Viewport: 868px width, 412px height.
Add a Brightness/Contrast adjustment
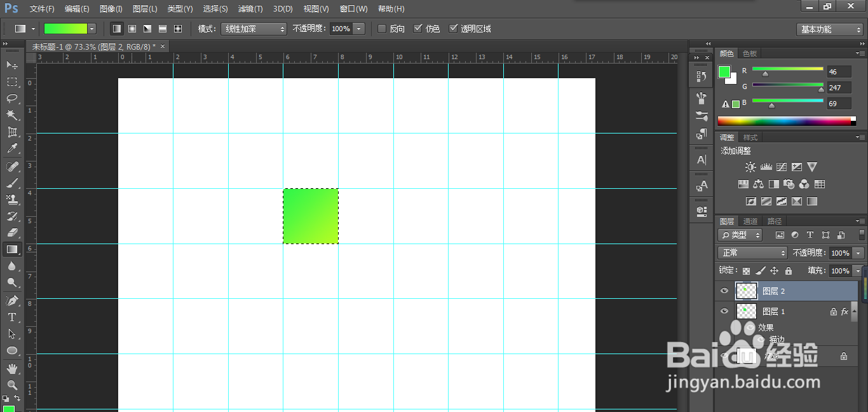[750, 167]
